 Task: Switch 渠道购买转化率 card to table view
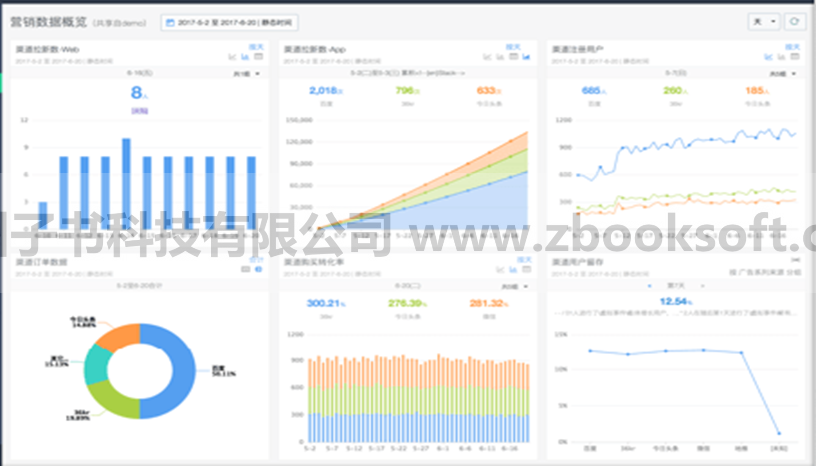coord(527,269)
